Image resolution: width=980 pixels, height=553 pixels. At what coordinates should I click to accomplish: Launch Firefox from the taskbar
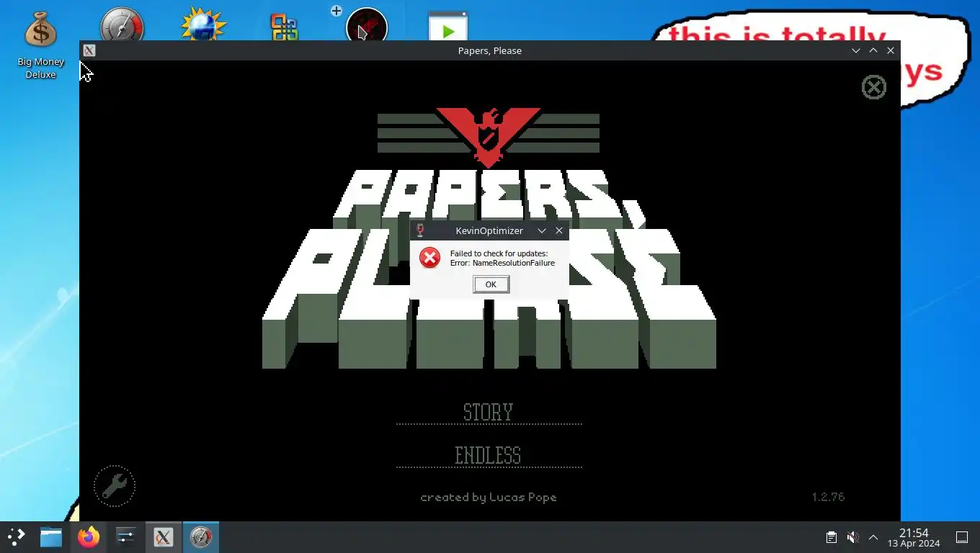click(x=89, y=537)
